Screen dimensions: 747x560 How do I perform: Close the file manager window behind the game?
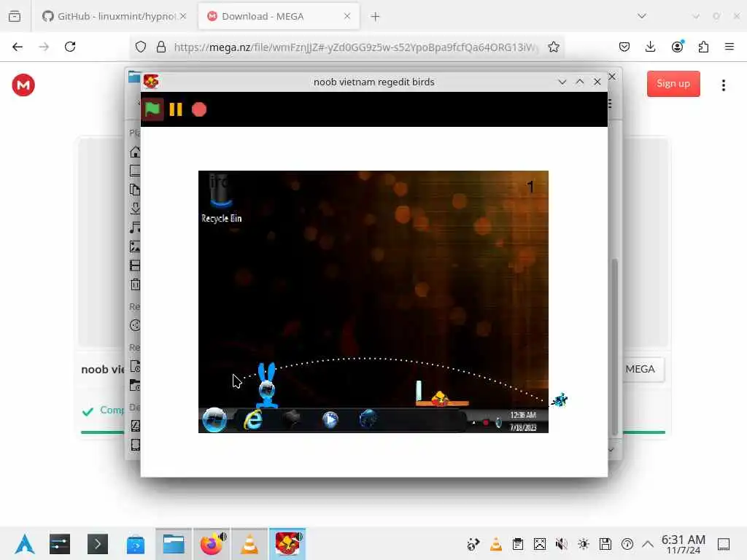tap(612, 76)
